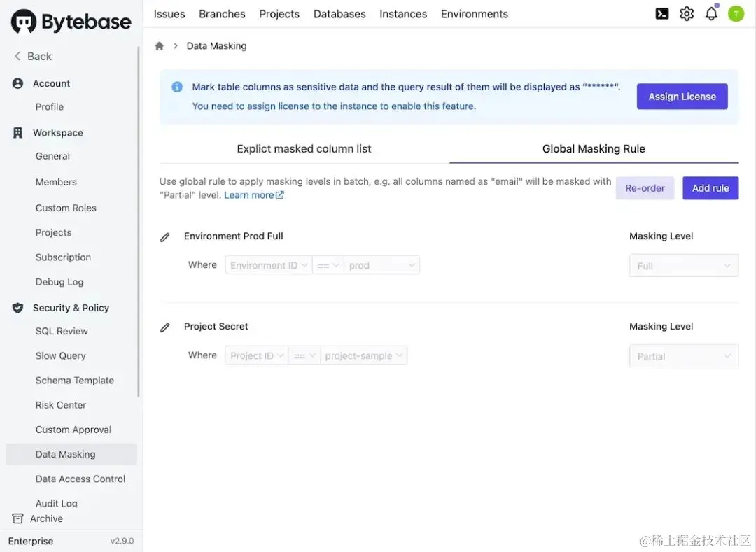756x552 pixels.
Task: Expand the project-sample value dropdown
Action: 363,356
